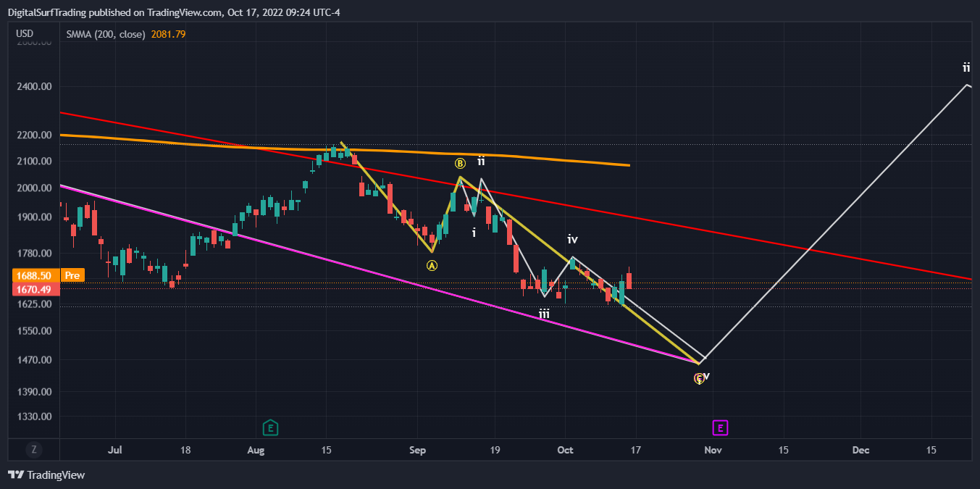Click the wave ii label next to circled B
The image size is (980, 489).
tap(481, 161)
